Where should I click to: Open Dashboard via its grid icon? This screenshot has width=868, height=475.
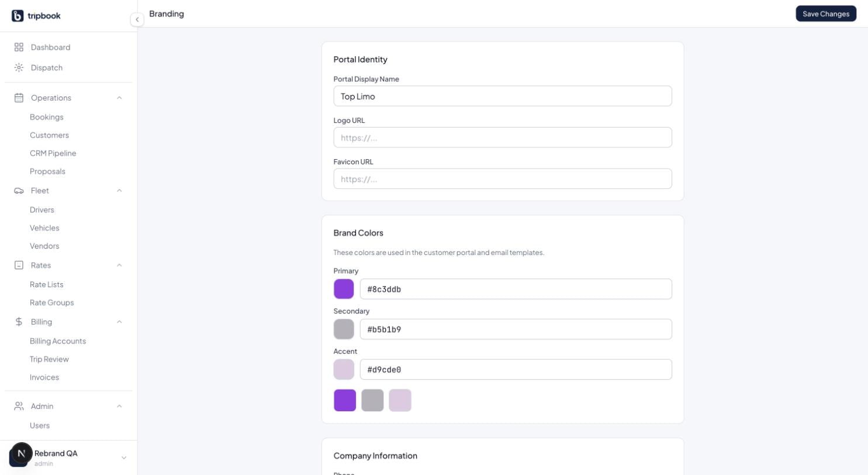click(19, 47)
